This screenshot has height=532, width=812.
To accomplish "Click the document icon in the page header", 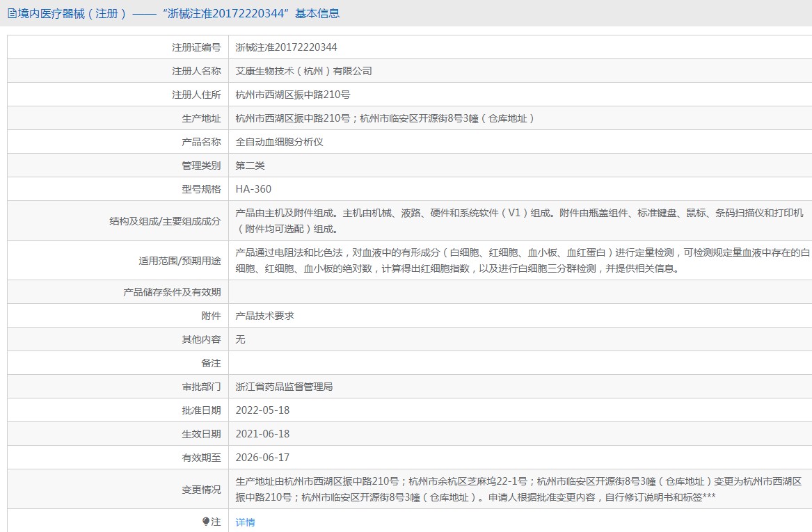I will tap(12, 13).
